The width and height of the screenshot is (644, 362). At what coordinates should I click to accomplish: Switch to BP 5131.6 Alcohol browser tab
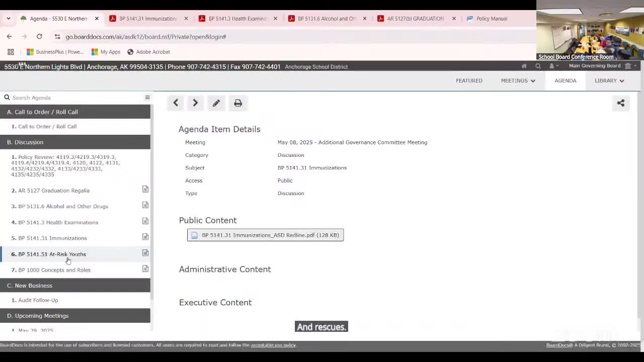[x=327, y=19]
